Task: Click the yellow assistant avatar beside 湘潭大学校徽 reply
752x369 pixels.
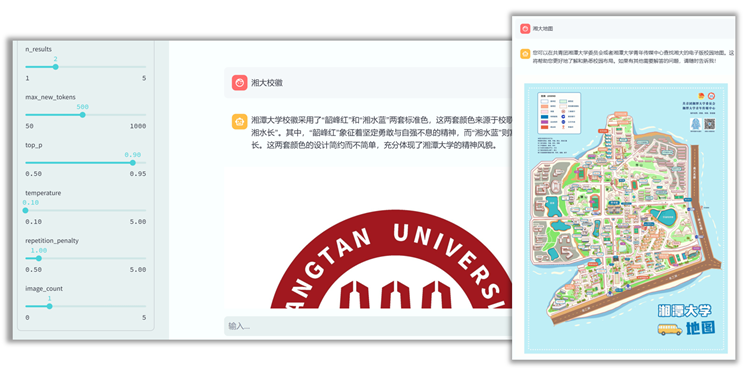Action: tap(239, 121)
